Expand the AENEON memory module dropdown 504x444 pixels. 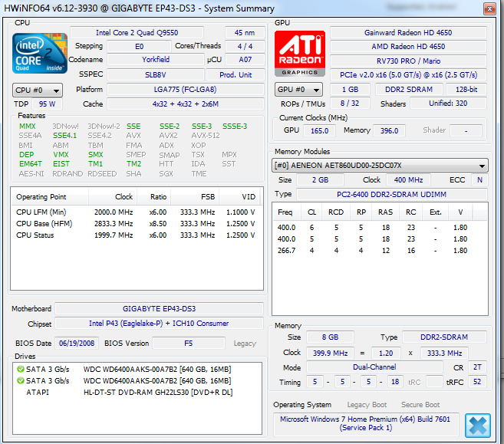(x=380, y=166)
